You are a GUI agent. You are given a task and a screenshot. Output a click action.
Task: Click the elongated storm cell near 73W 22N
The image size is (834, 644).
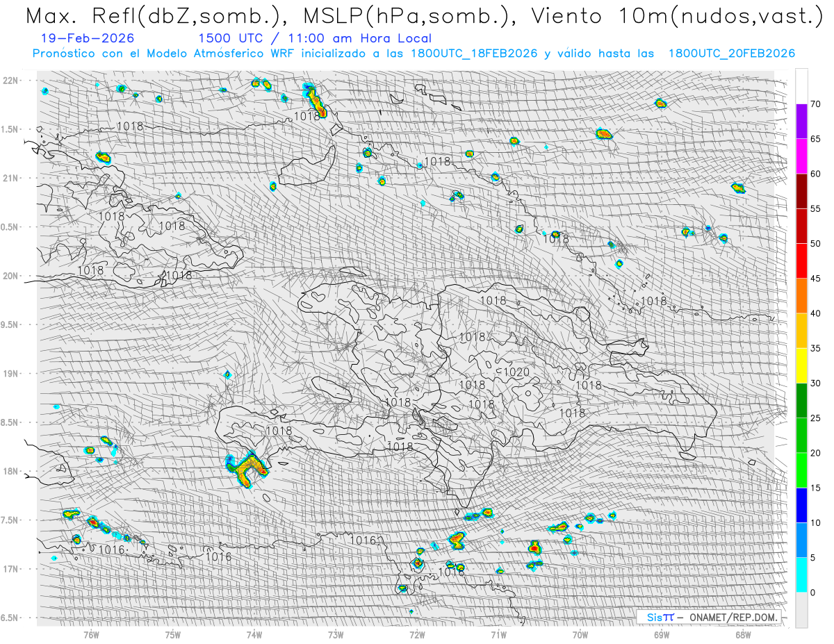315,100
